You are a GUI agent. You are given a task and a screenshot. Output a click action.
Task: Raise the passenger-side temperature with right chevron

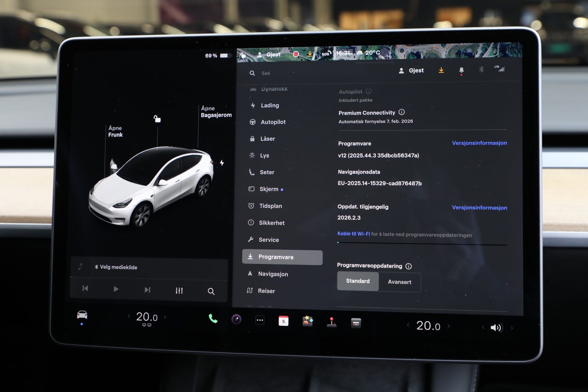pyautogui.click(x=448, y=326)
